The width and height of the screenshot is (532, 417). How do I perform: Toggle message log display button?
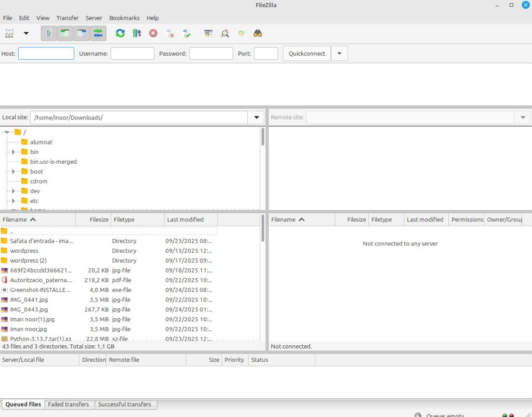pos(49,33)
